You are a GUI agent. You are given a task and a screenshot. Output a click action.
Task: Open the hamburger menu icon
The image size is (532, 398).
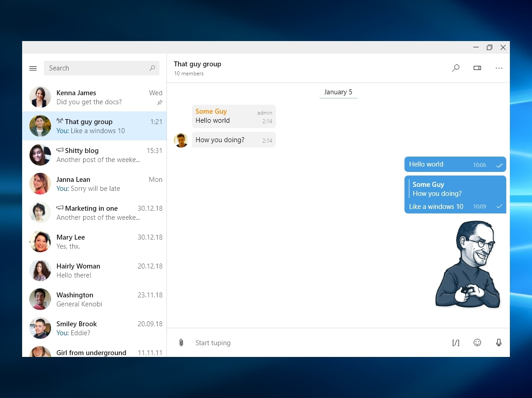[33, 68]
